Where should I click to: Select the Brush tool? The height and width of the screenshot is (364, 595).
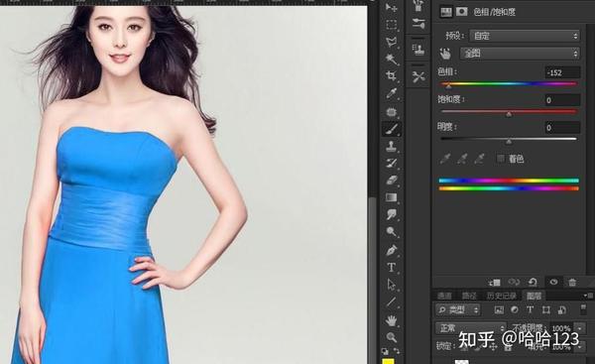point(391,129)
